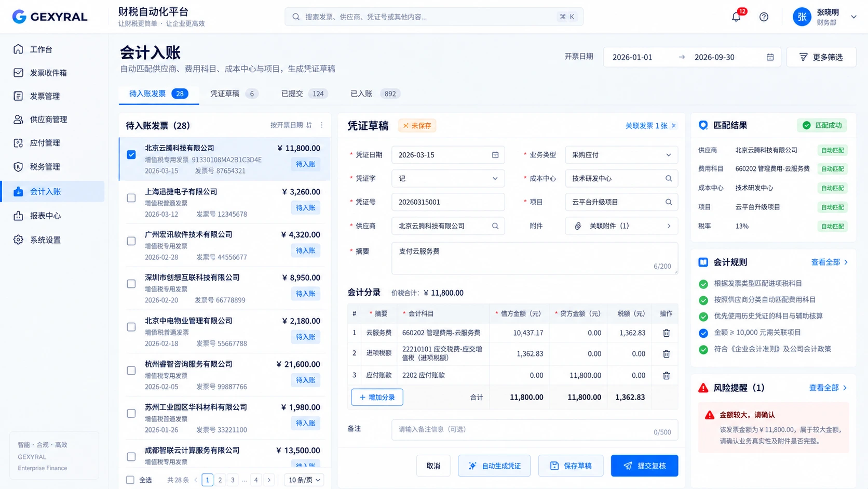Click the help question mark icon

coord(764,17)
